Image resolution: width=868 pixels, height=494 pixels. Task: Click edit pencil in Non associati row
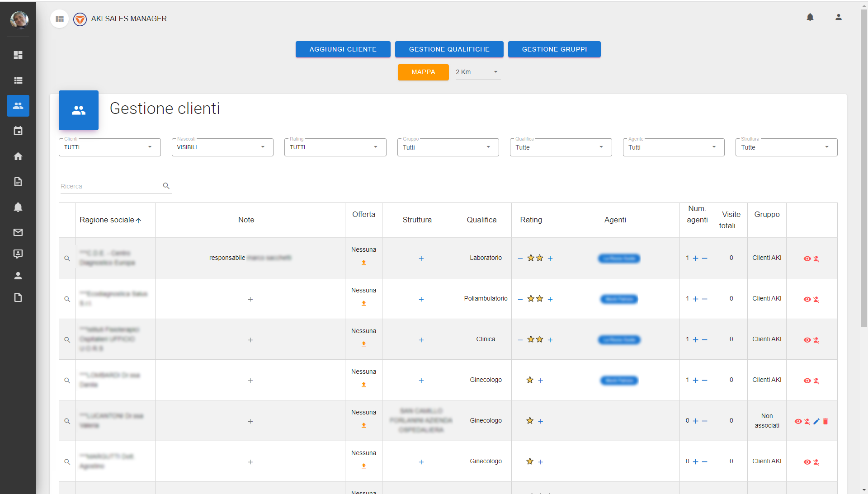click(x=816, y=421)
